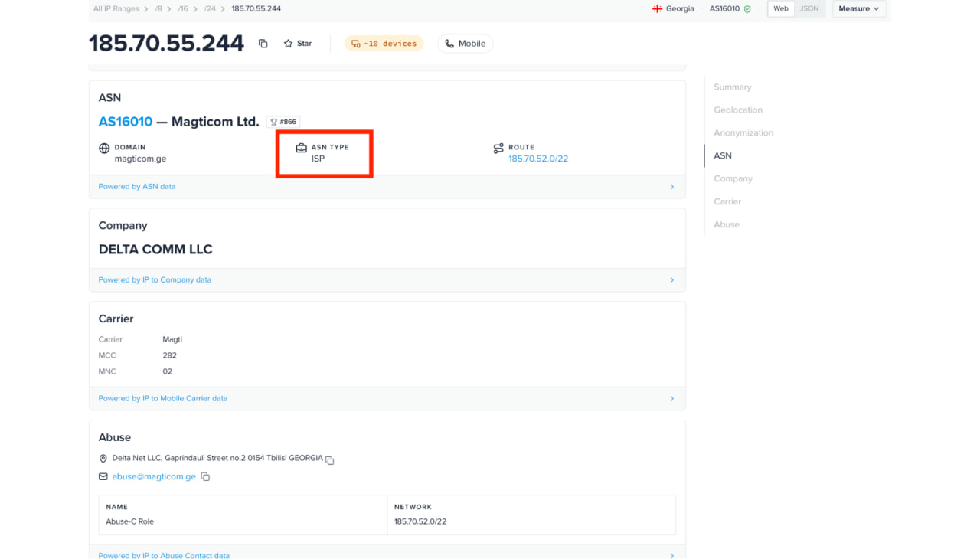Screen dimensions: 980x559
Task: Click the briefcase ASN type icon
Action: pyautogui.click(x=302, y=148)
